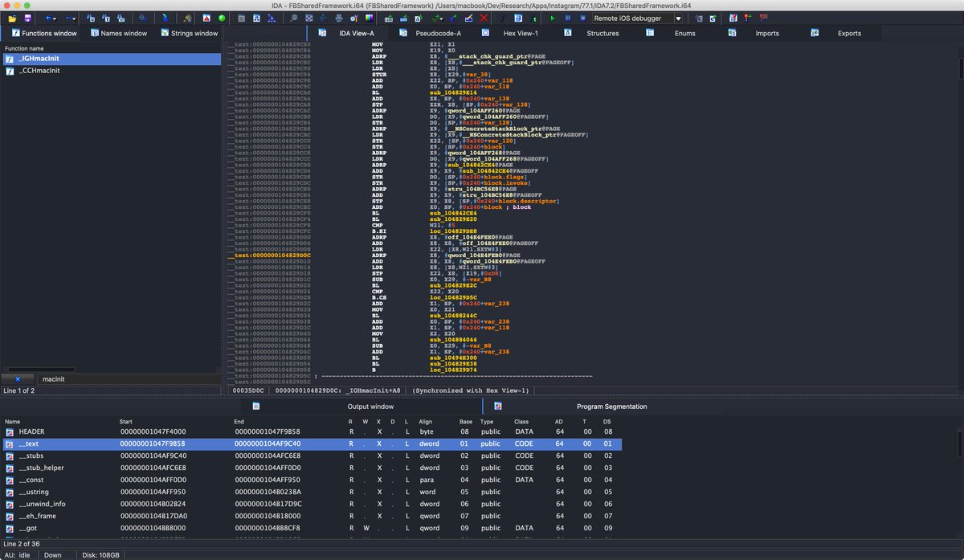
Task: Sort by the Function name column header
Action: 24,48
